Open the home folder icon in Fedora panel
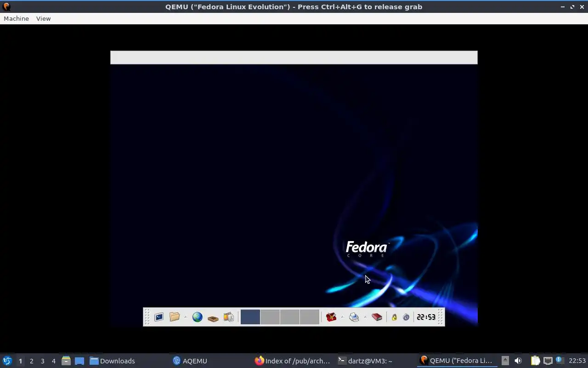Viewport: 588px width, 368px height. click(x=175, y=317)
